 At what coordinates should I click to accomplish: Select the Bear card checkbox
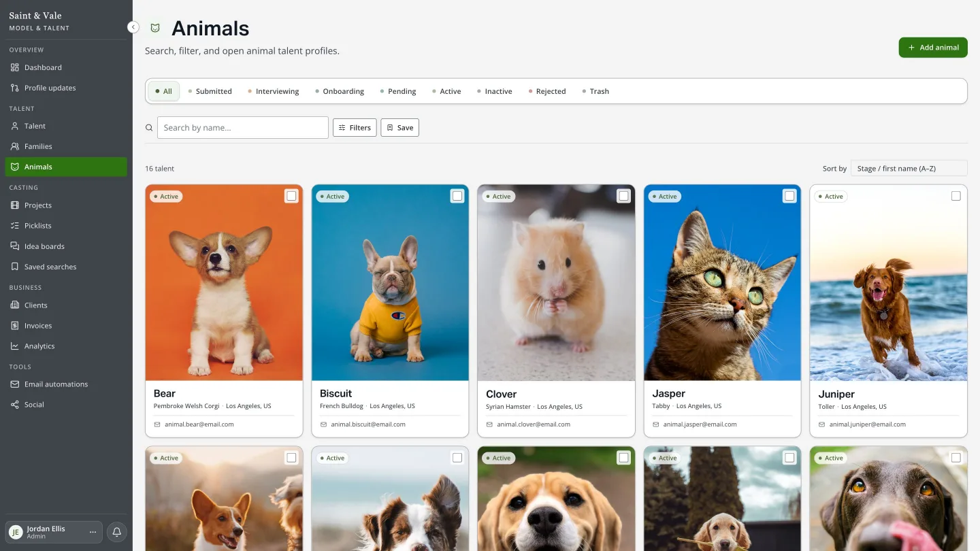click(x=291, y=196)
